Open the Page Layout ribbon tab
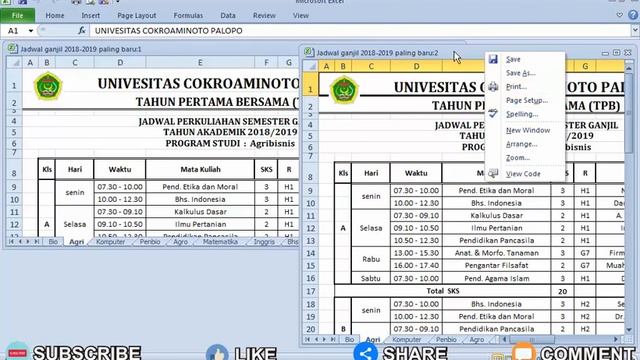The image size is (640, 360). coord(136,16)
